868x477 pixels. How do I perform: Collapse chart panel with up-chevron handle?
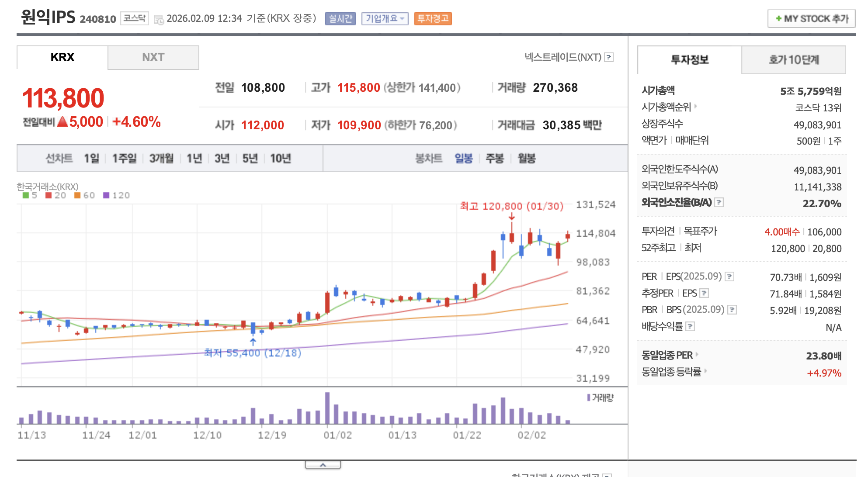click(x=323, y=465)
